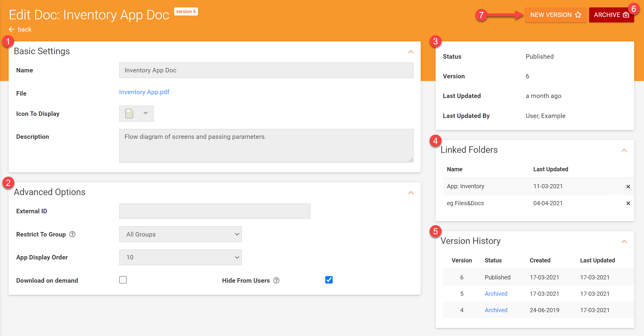644x336 pixels.
Task: Click Hide From Users help icon
Action: tap(276, 280)
